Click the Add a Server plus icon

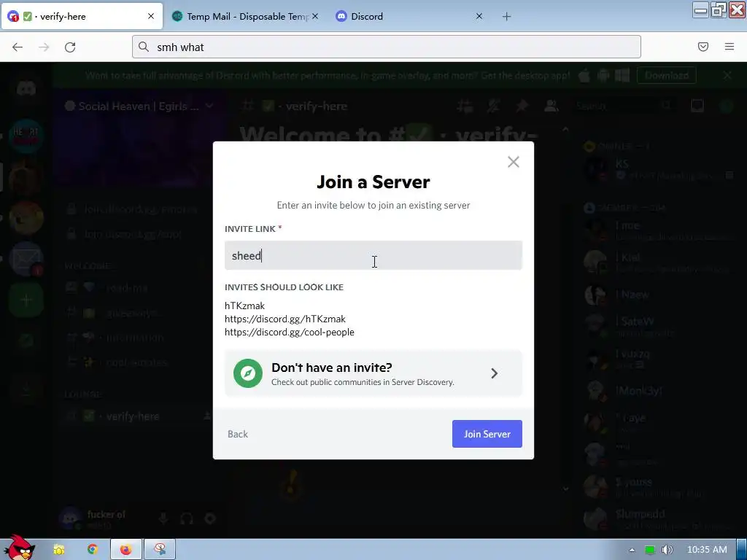(x=26, y=300)
